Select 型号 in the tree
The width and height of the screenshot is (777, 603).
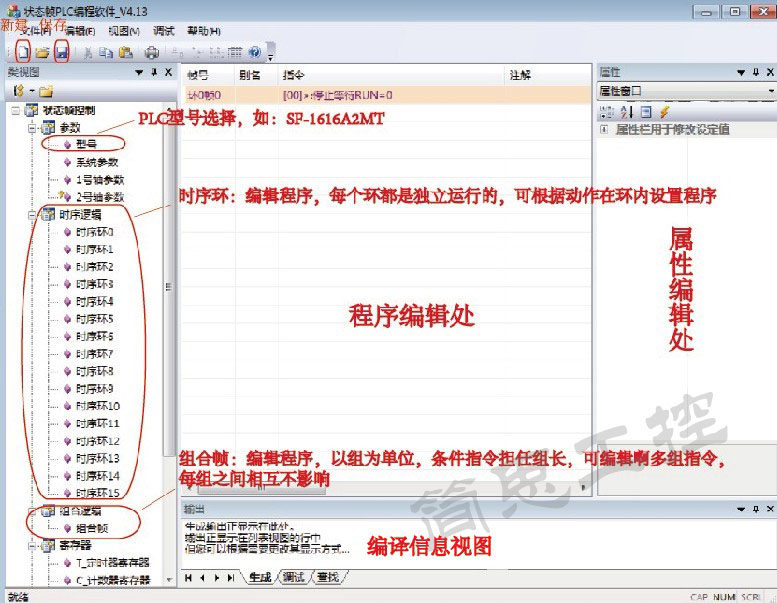pyautogui.click(x=86, y=144)
